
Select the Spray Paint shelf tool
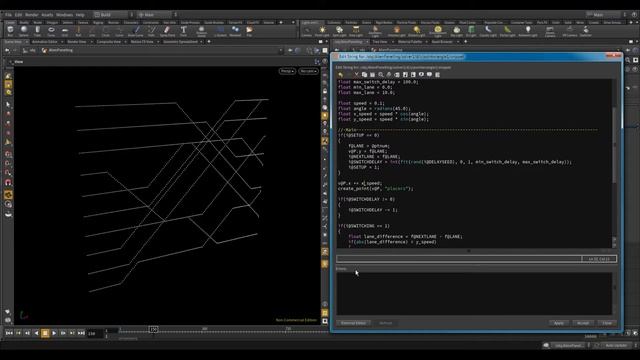click(167, 31)
